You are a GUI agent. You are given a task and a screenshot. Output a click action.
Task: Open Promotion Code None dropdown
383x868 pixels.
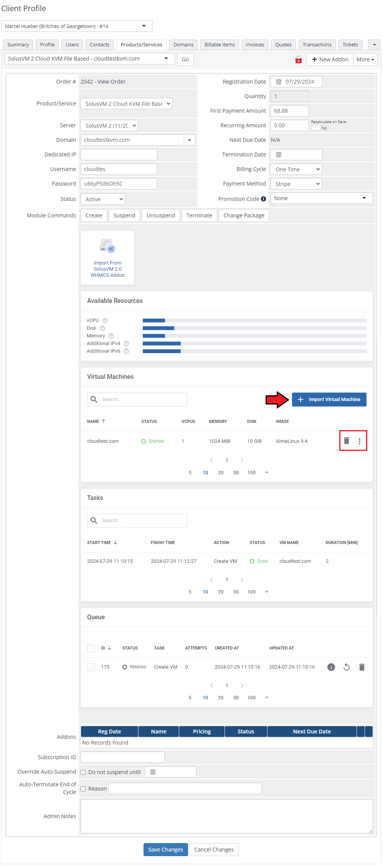(x=322, y=198)
